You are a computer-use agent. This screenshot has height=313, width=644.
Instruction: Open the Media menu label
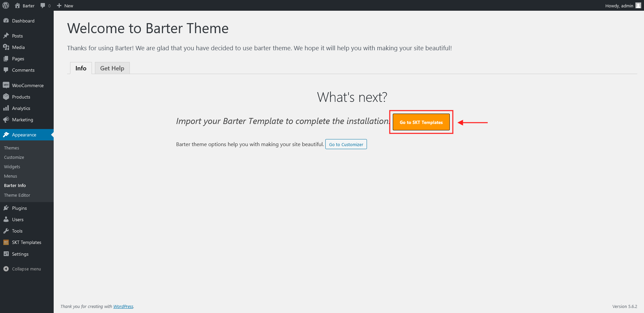(x=18, y=47)
